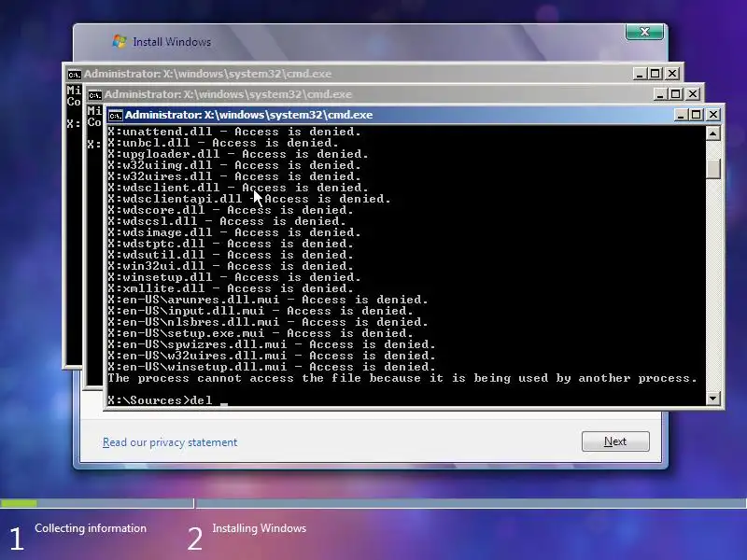The image size is (747, 560).
Task: Click the 'en-US\nlsbres.dll.mui' output line
Action: pyautogui.click(x=268, y=322)
